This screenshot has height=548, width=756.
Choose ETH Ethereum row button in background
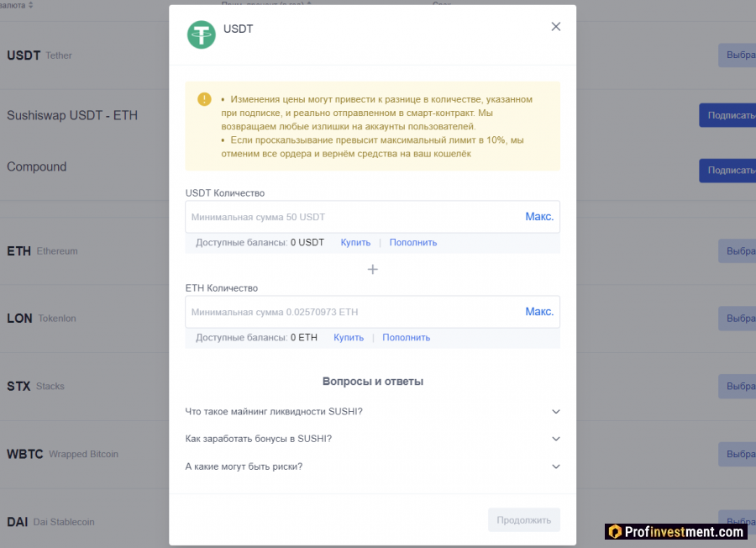[738, 250]
